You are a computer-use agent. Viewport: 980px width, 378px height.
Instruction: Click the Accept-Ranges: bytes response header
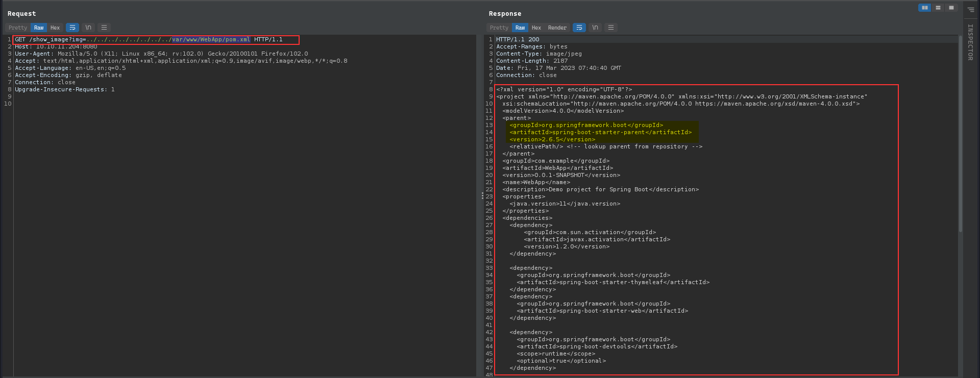tap(532, 46)
